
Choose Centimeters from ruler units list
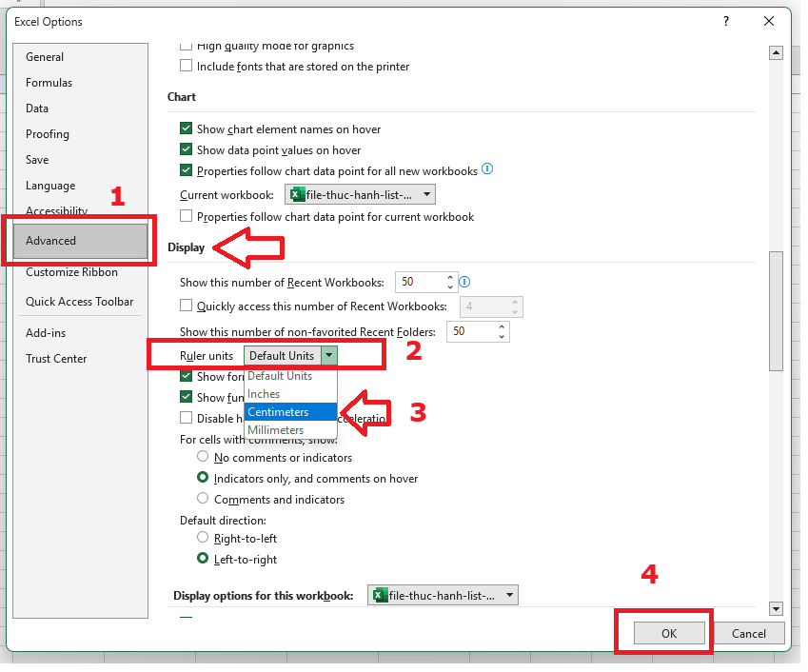click(291, 413)
